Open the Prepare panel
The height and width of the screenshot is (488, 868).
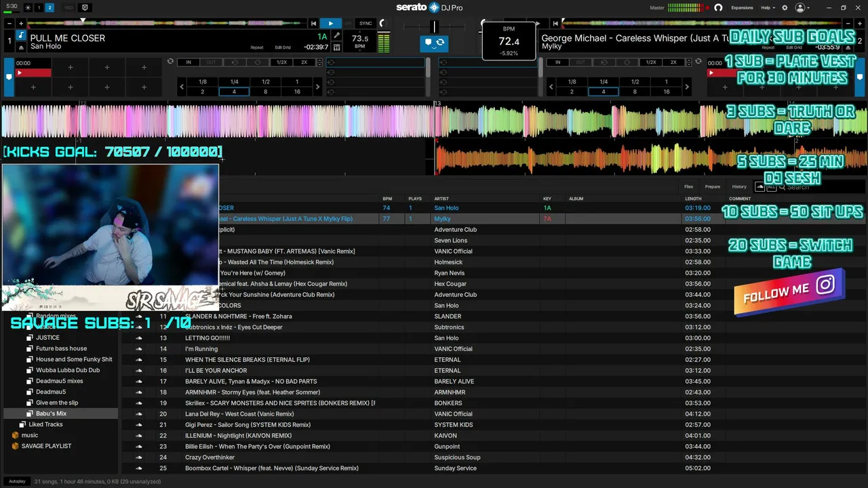712,186
